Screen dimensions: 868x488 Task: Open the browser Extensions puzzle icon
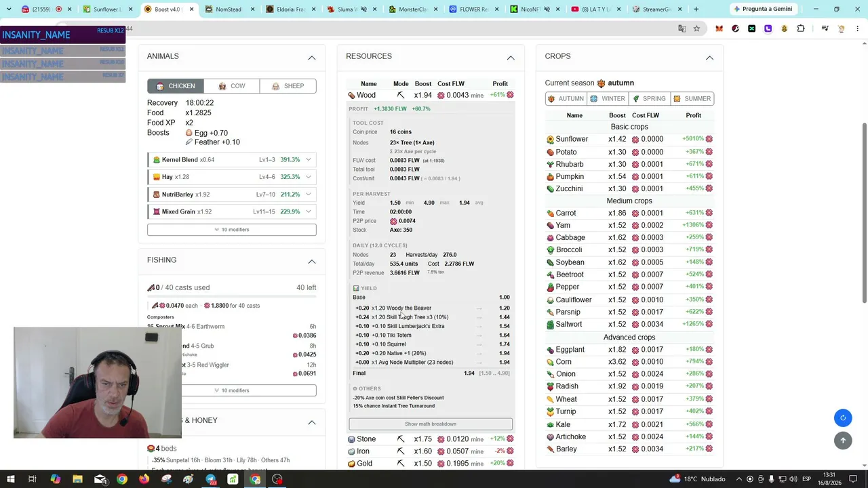click(801, 28)
